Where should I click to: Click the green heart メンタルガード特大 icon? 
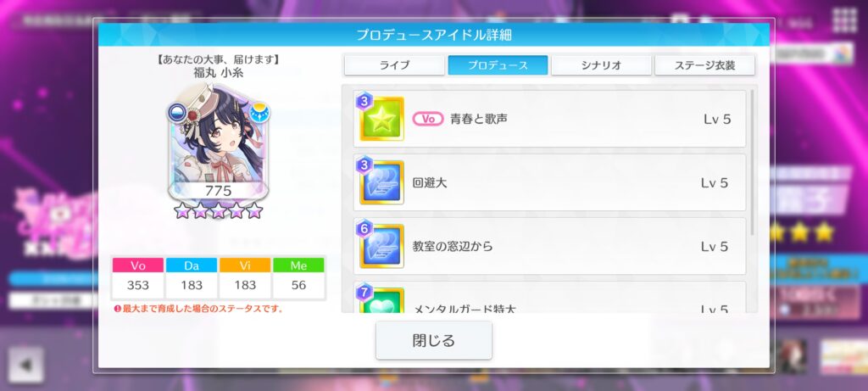[381, 299]
